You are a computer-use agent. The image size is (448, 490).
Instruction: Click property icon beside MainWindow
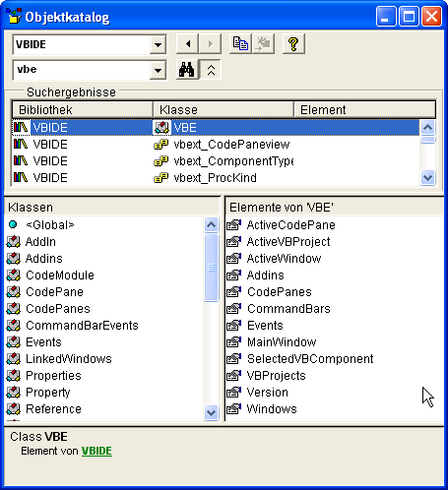[x=234, y=341]
